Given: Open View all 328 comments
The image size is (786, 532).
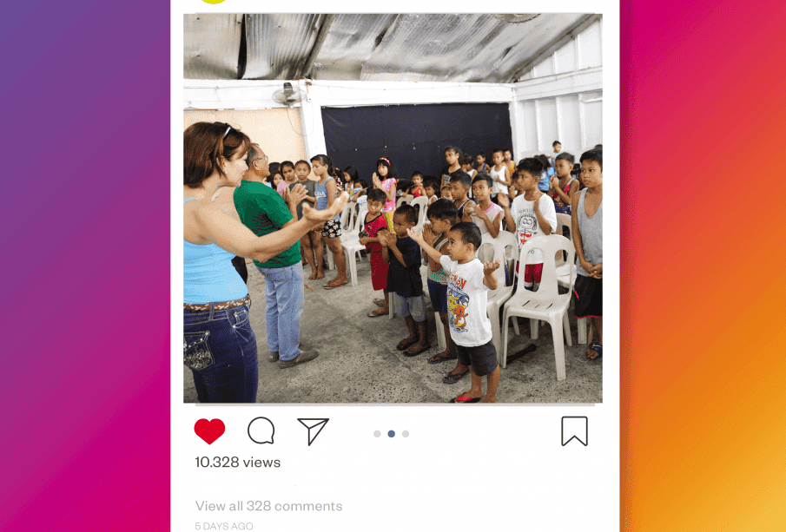Looking at the screenshot, I should 268,506.
